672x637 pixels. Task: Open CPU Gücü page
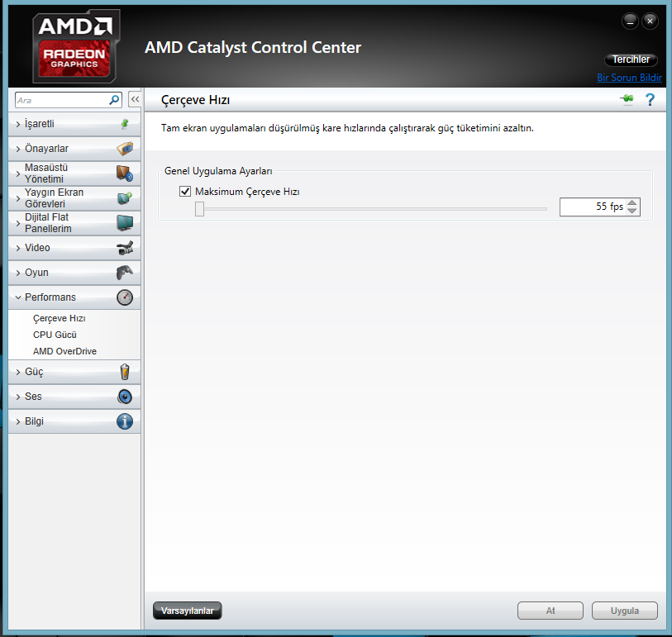[55, 335]
